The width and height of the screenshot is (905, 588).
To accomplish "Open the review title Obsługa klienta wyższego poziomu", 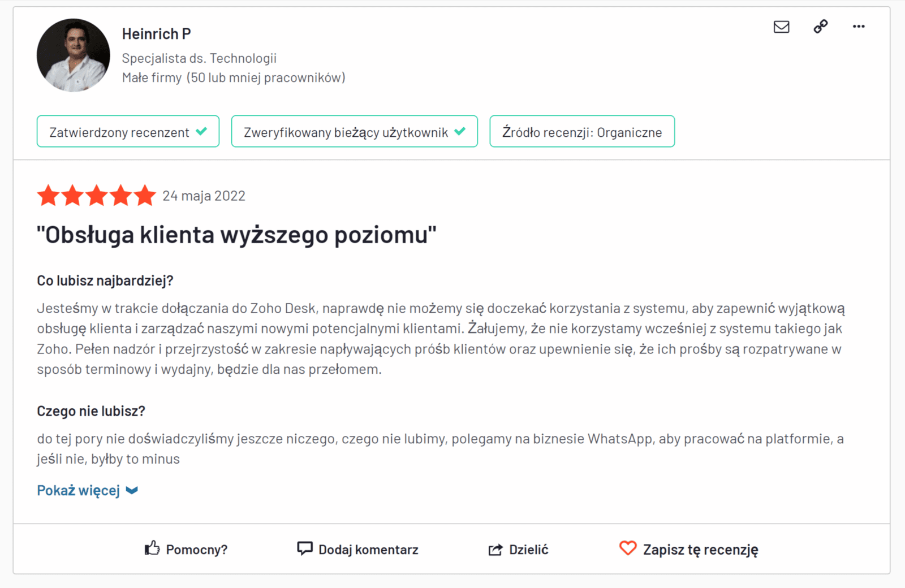I will pyautogui.click(x=236, y=235).
